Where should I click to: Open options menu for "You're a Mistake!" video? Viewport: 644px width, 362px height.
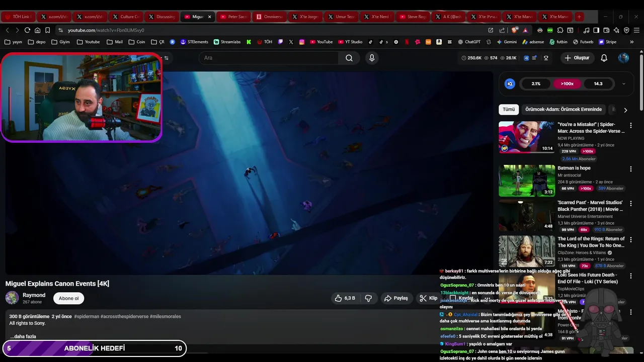[631, 125]
